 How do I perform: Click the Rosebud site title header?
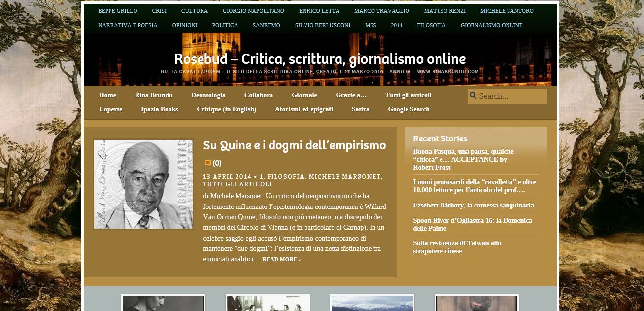pos(320,59)
